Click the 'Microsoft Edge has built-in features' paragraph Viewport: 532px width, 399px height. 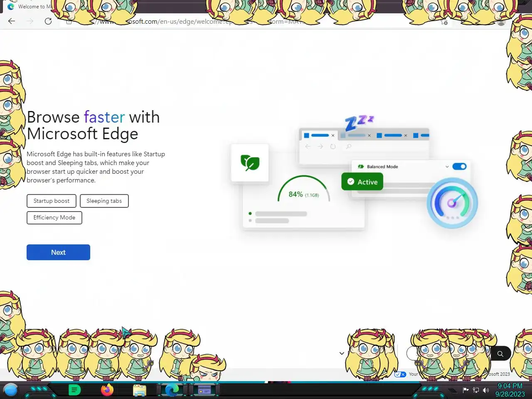click(96, 167)
